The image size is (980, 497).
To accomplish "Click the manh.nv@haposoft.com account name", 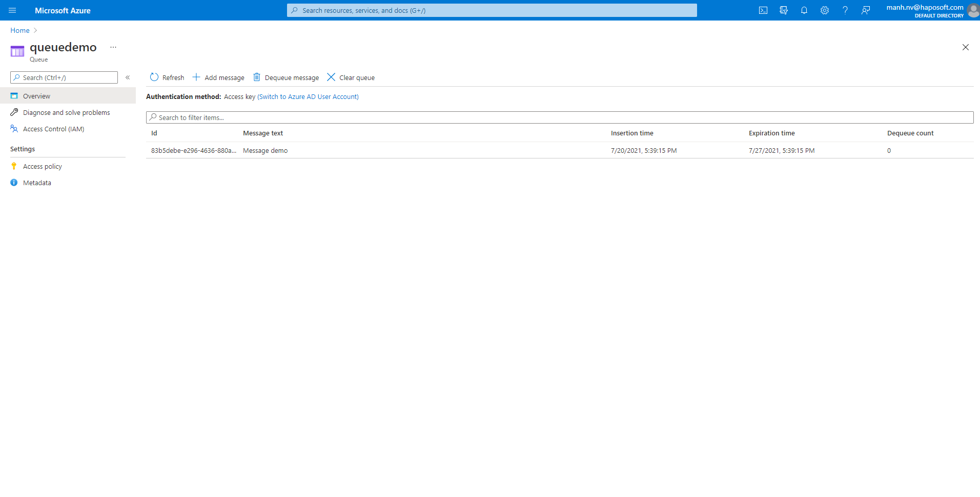I will point(925,7).
